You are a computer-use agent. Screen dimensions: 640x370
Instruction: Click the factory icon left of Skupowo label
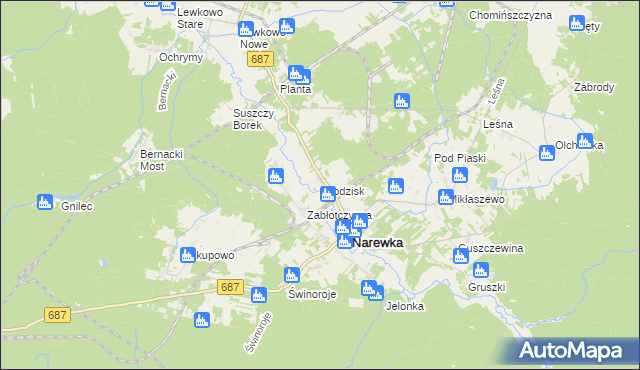click(x=188, y=255)
